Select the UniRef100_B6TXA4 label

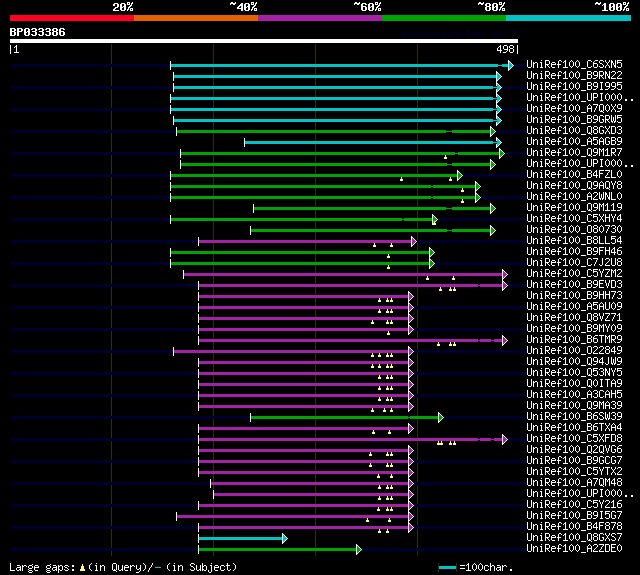pyautogui.click(x=574, y=428)
